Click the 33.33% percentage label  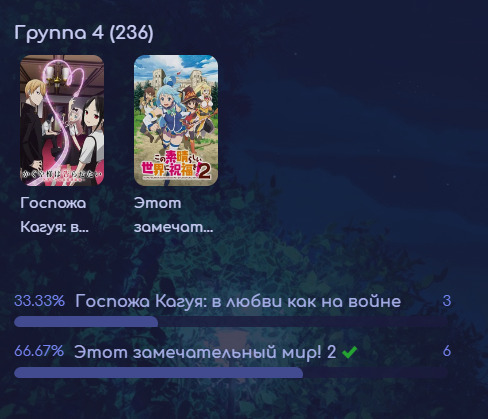(40, 301)
